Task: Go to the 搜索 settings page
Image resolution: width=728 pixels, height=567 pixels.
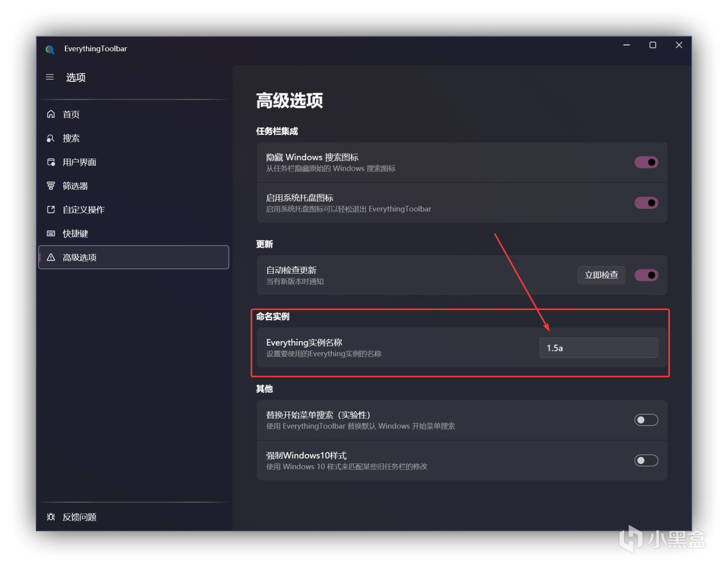Action: click(134, 138)
